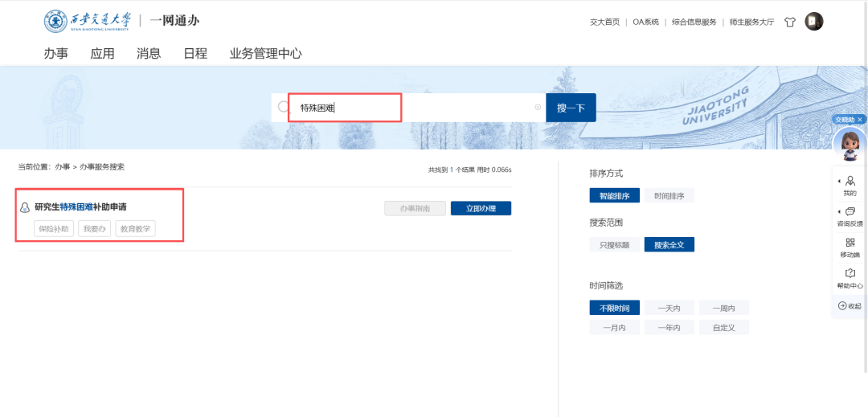Open 综合信息服务 link
The height and width of the screenshot is (417, 868).
[x=694, y=22]
